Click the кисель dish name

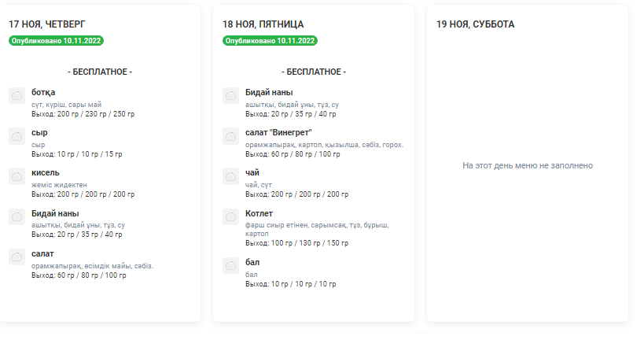coord(45,172)
